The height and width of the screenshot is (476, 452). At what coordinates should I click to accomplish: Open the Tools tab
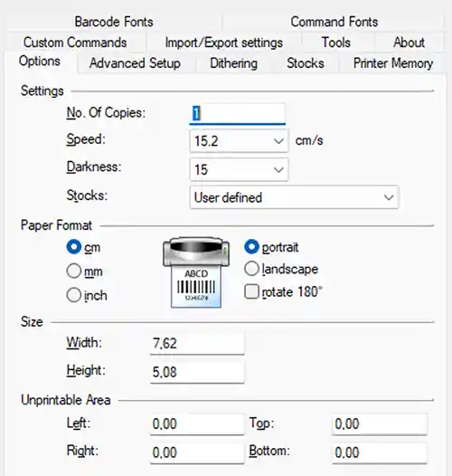click(335, 43)
